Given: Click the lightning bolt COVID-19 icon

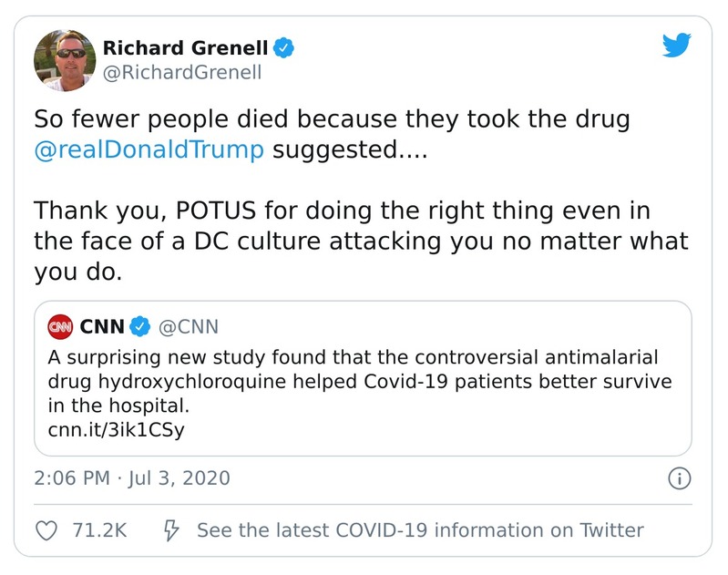Looking at the screenshot, I should 169,529.
